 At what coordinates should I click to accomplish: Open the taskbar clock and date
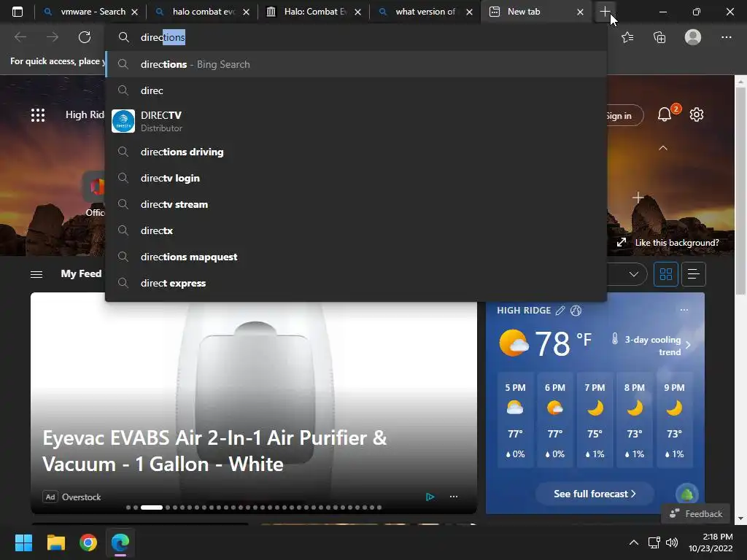(x=711, y=542)
